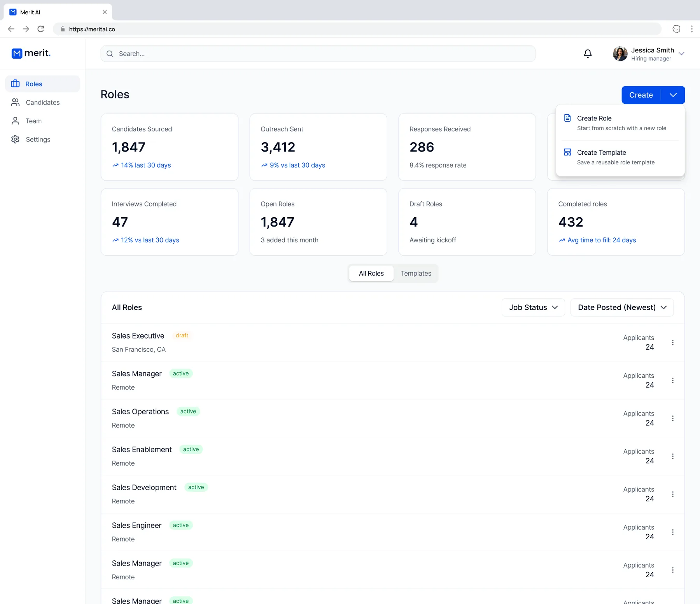The height and width of the screenshot is (604, 700).
Task: Click 'Avg time to fill: 24 days' text
Action: [x=602, y=240]
